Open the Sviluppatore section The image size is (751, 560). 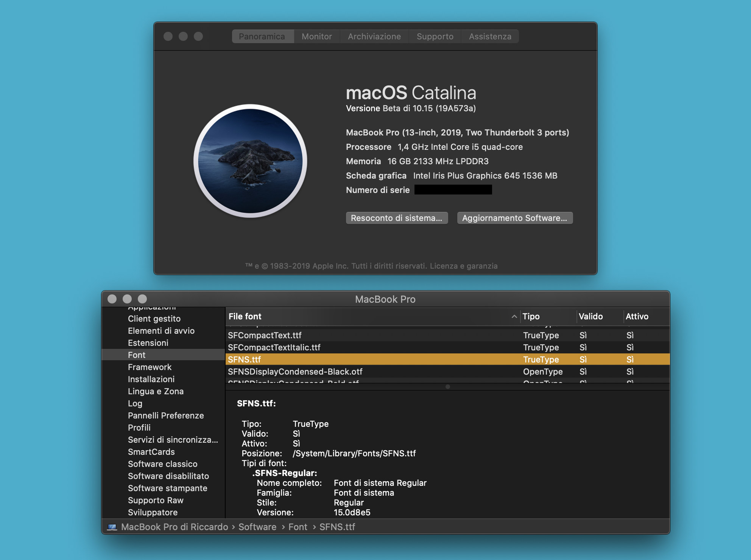coord(153,512)
